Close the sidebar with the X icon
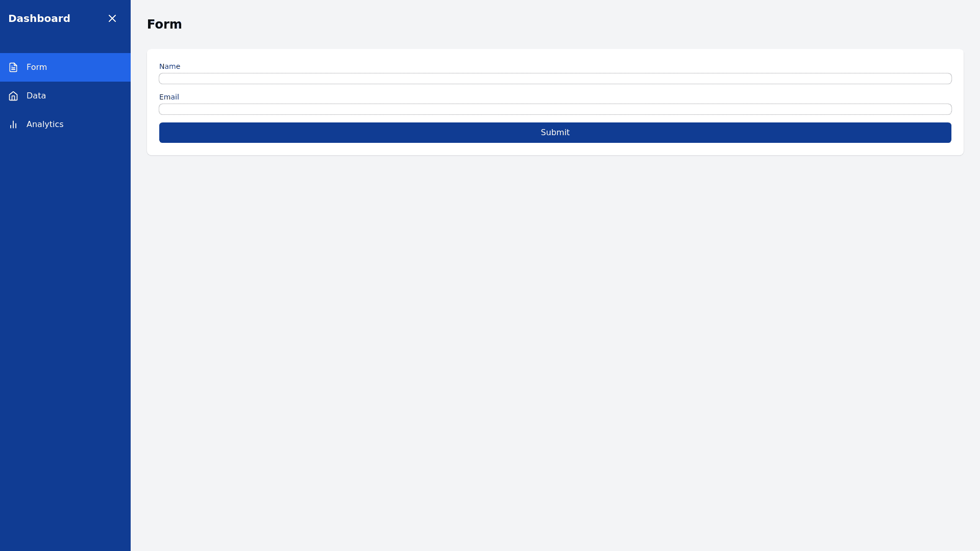Screen dimensions: 980x551 [112, 18]
